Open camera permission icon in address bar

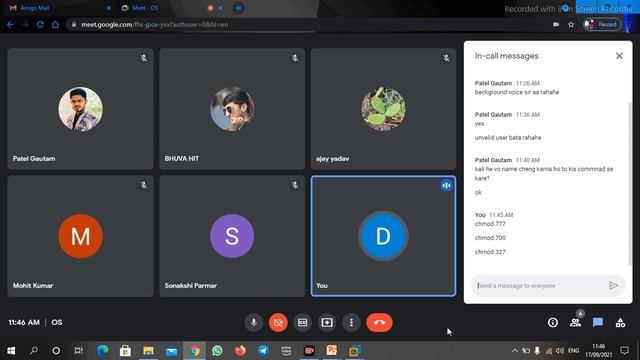pyautogui.click(x=556, y=24)
